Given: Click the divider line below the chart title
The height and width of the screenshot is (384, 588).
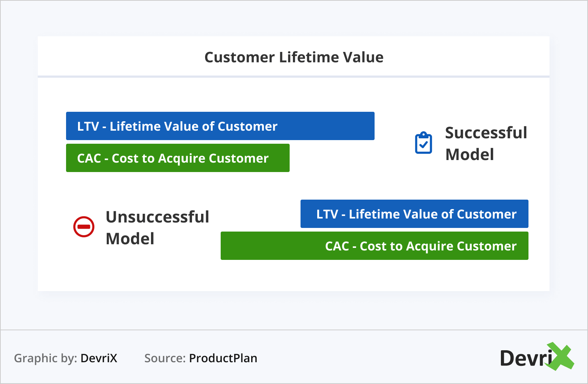Looking at the screenshot, I should [293, 77].
